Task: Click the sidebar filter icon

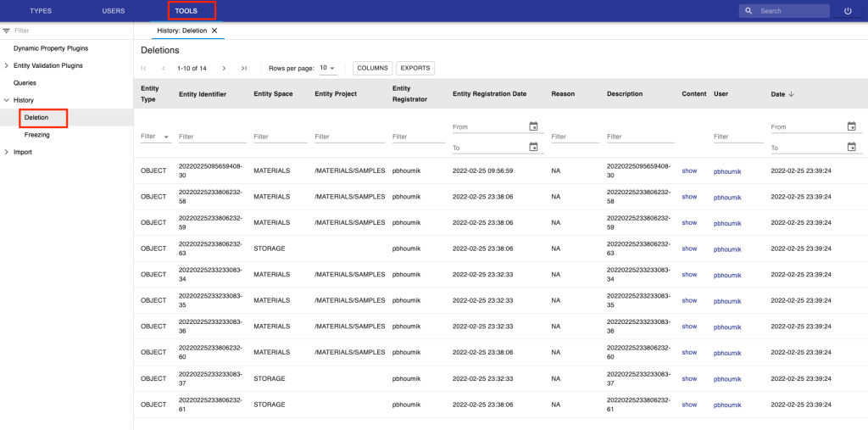Action: coord(7,31)
